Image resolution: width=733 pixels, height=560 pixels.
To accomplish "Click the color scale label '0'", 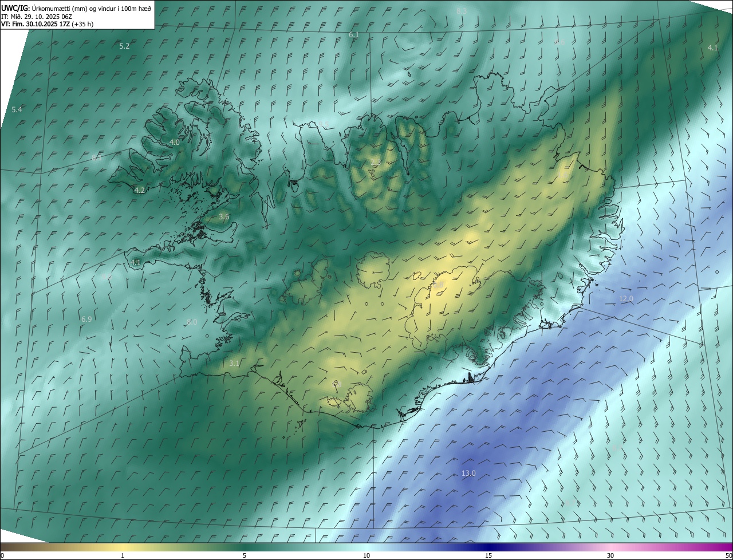I will (2, 555).
